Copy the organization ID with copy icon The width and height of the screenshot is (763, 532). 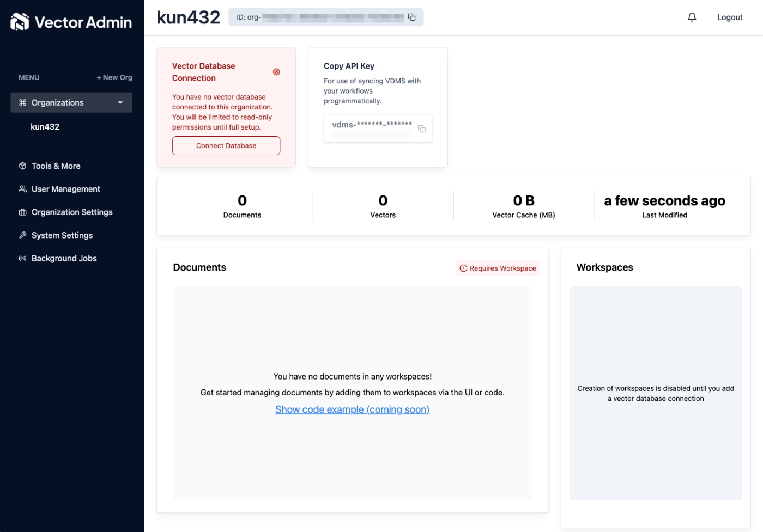tap(412, 17)
